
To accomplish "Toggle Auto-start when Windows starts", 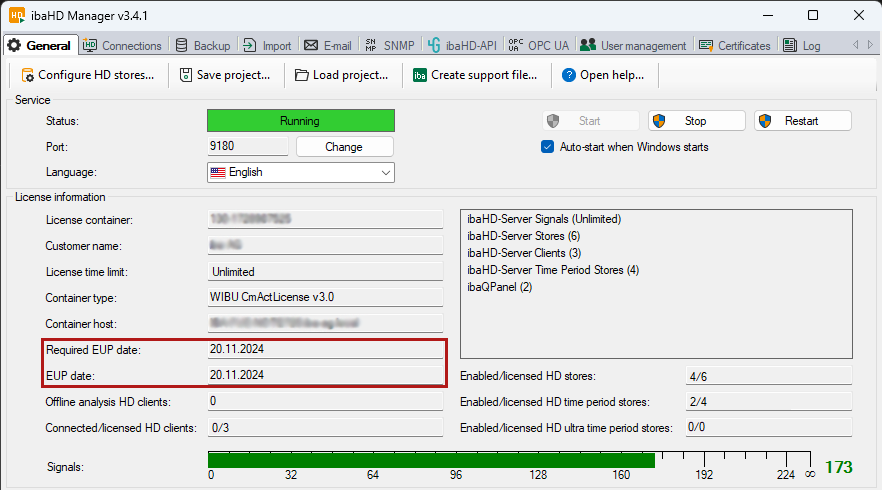I will tap(547, 147).
